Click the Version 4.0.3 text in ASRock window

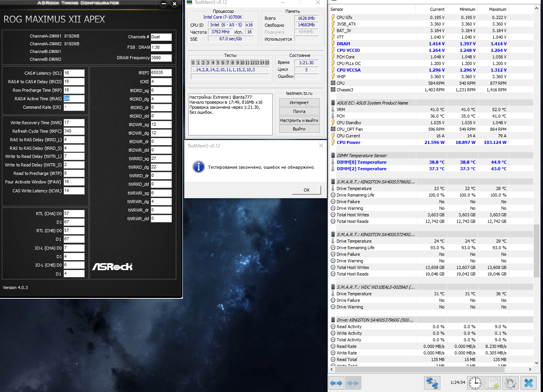[x=15, y=288]
